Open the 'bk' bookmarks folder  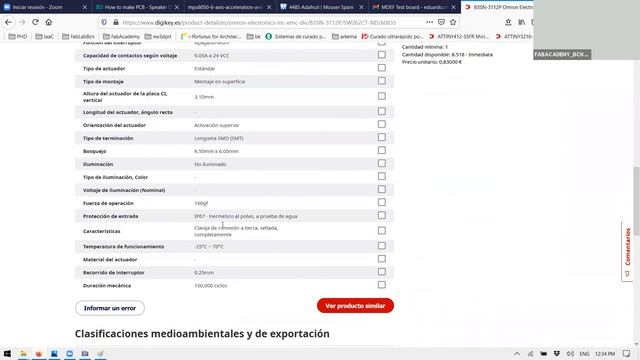click(253, 36)
